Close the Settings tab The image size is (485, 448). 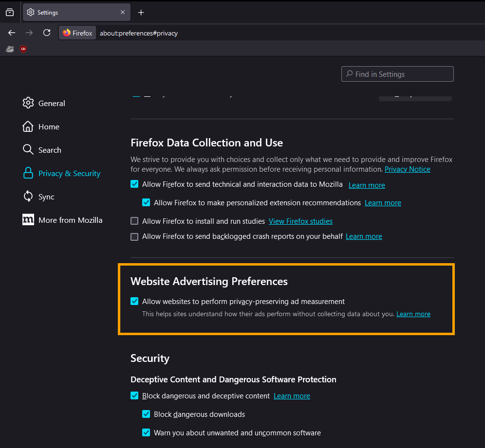[x=123, y=12]
